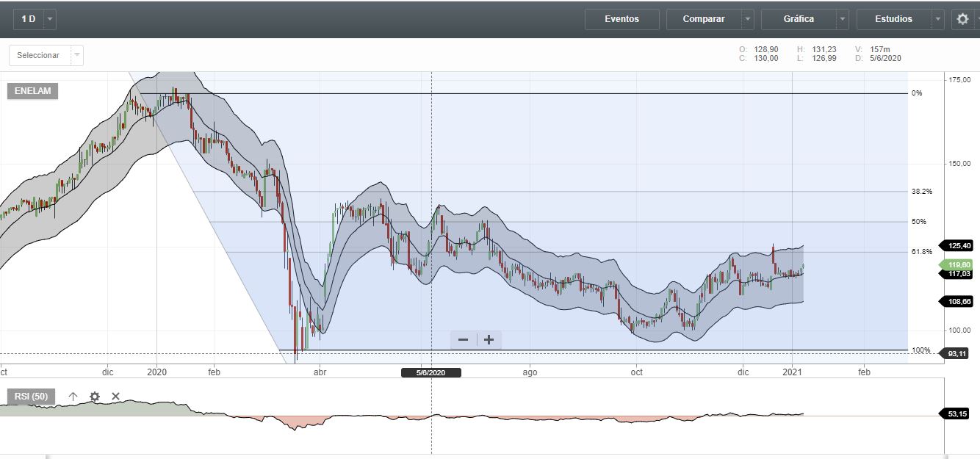The height and width of the screenshot is (459, 980).
Task: Open the Seleccionar dropdown
Action: coord(46,55)
